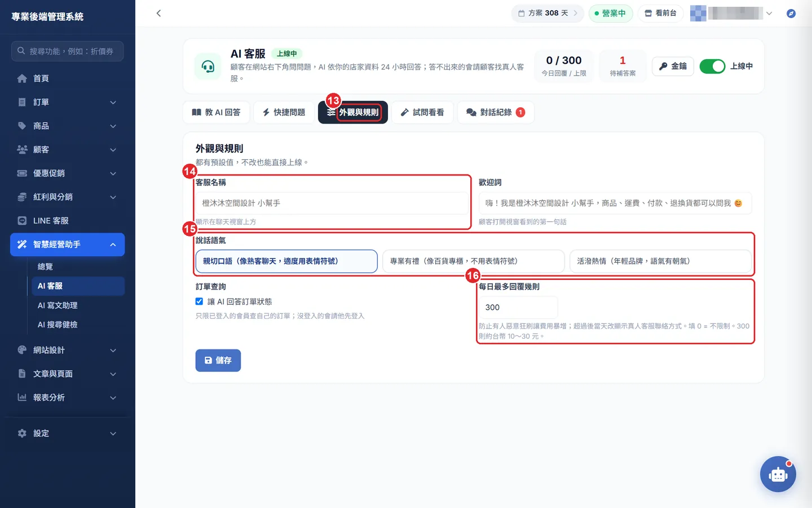The width and height of the screenshot is (812, 508).
Task: Click the AI 客服 headset icon
Action: (208, 67)
